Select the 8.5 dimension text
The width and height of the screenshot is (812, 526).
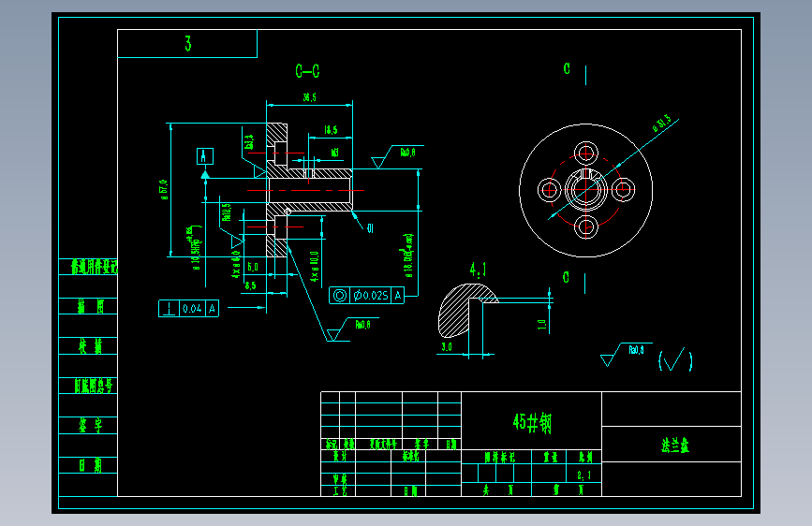pyautogui.click(x=251, y=285)
